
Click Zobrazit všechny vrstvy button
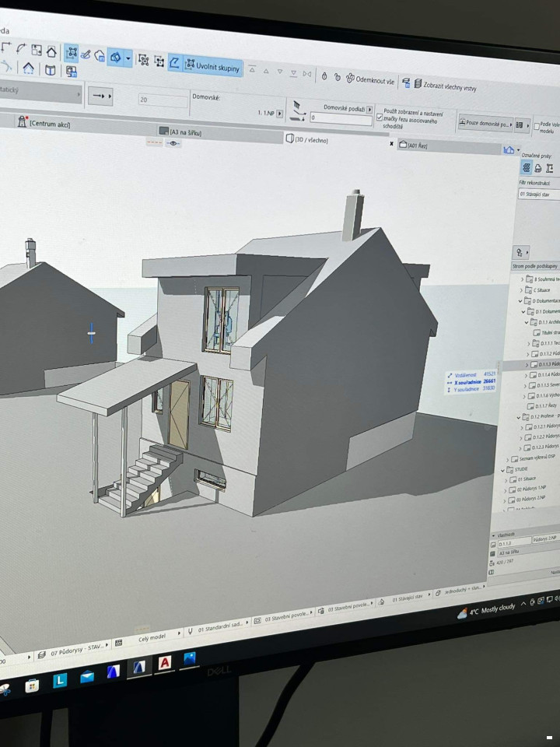[445, 85]
